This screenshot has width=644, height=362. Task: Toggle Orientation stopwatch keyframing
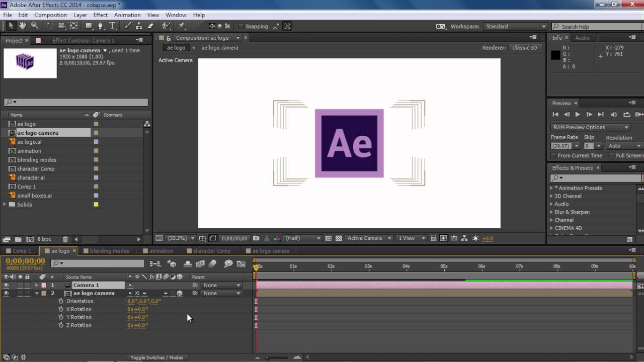point(61,301)
